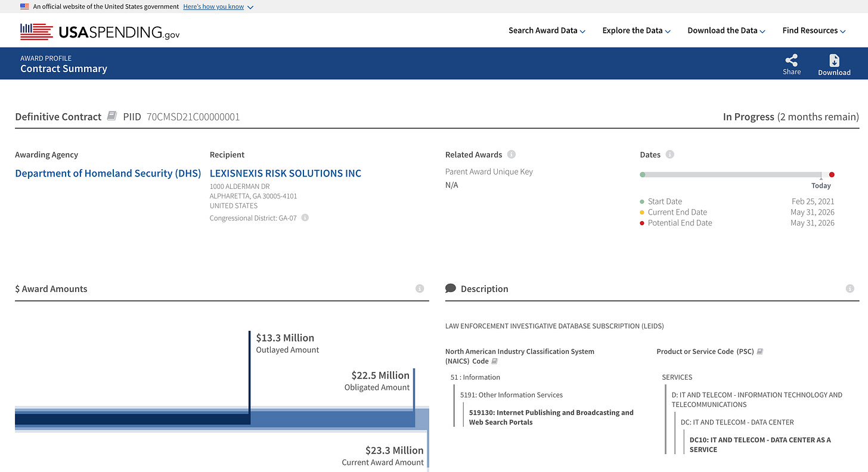Click the $22.5 Million Obligated Amount label

(377, 381)
